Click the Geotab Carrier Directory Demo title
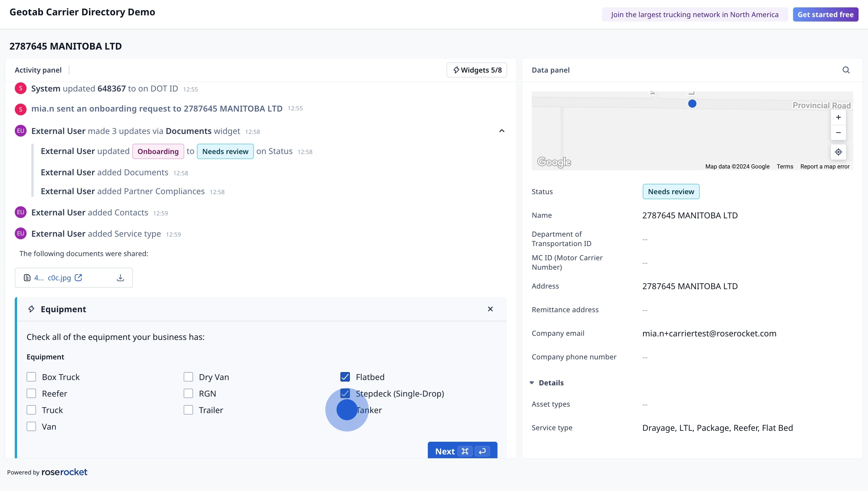Viewport: 868px width, 491px height. pyautogui.click(x=82, y=12)
